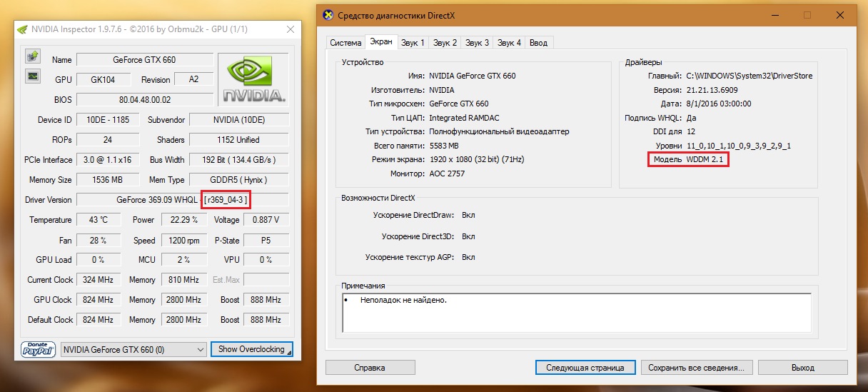Click Сохранить все сведения button
This screenshot has height=392, width=868.
[696, 368]
